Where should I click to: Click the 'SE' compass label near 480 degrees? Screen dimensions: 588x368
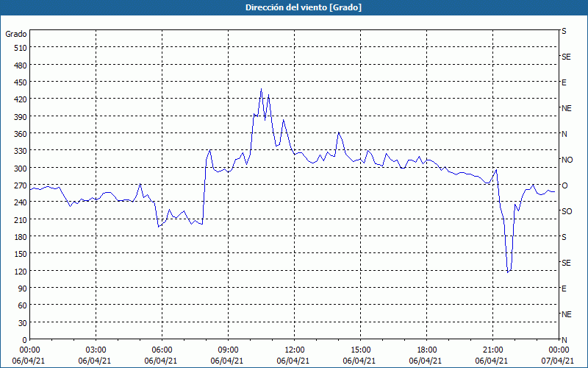click(566, 57)
